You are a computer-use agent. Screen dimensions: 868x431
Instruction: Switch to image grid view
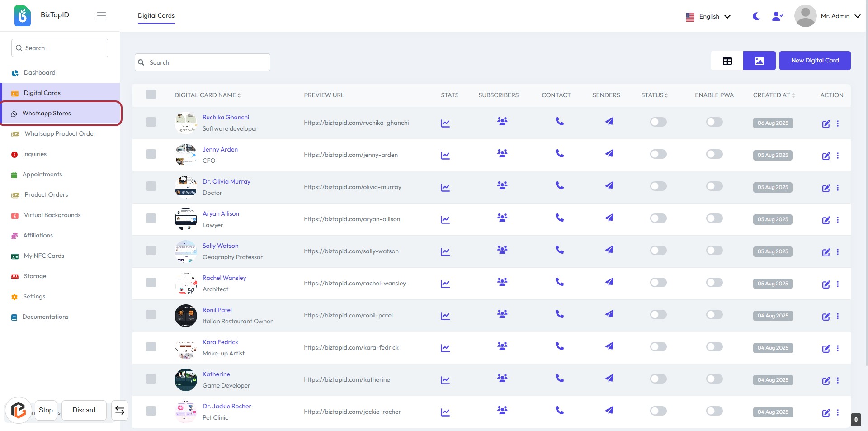tap(759, 61)
